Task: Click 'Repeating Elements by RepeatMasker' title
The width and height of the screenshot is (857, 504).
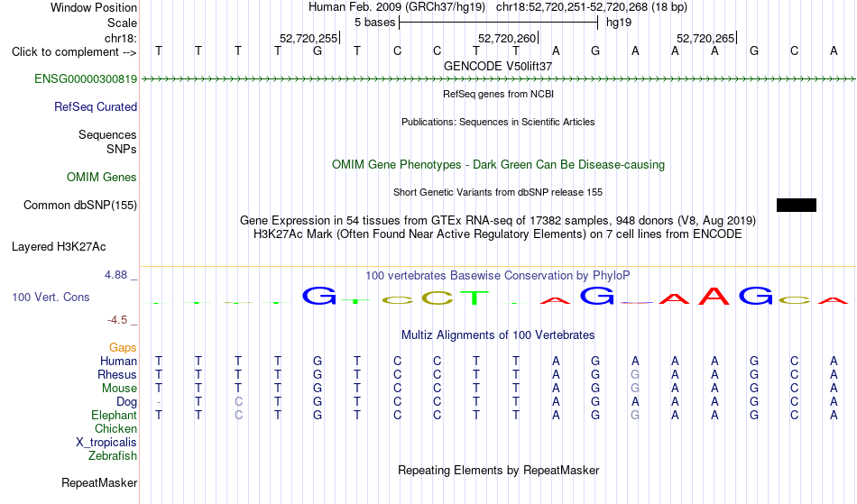Action: tap(499, 470)
